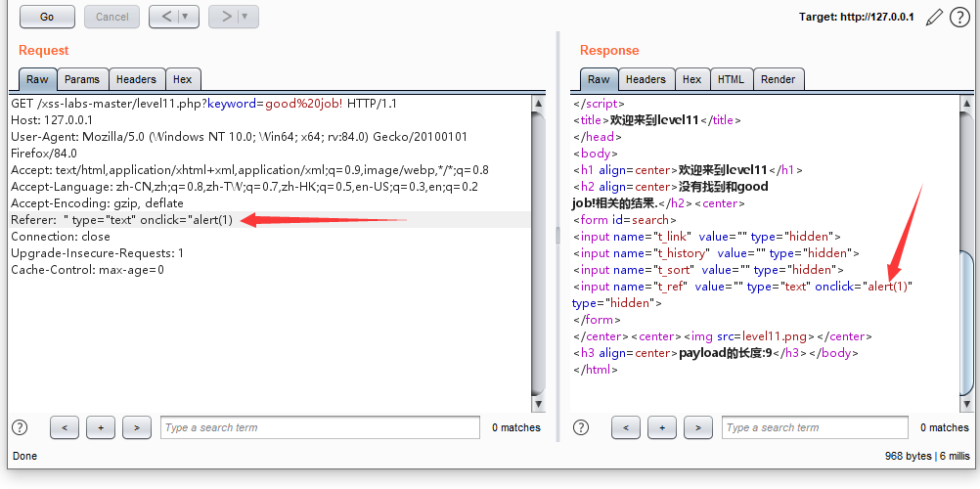This screenshot has width=980, height=489.
Task: Click the request search next-match button
Action: (138, 427)
